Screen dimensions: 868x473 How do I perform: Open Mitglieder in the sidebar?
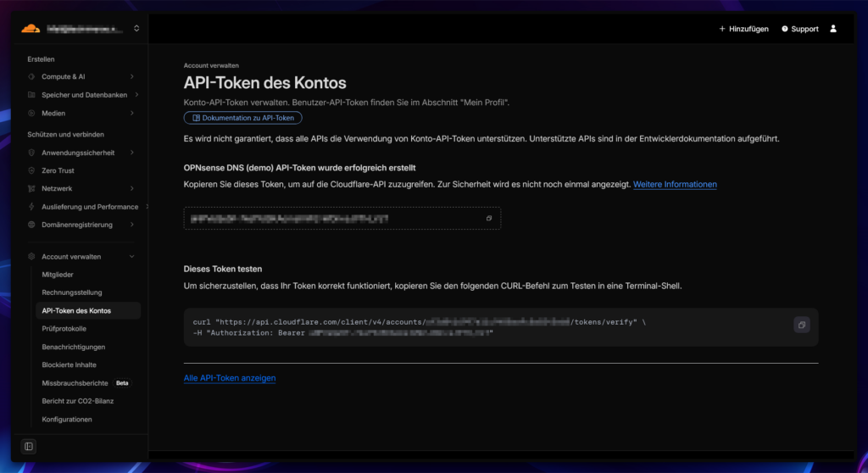[58, 275]
